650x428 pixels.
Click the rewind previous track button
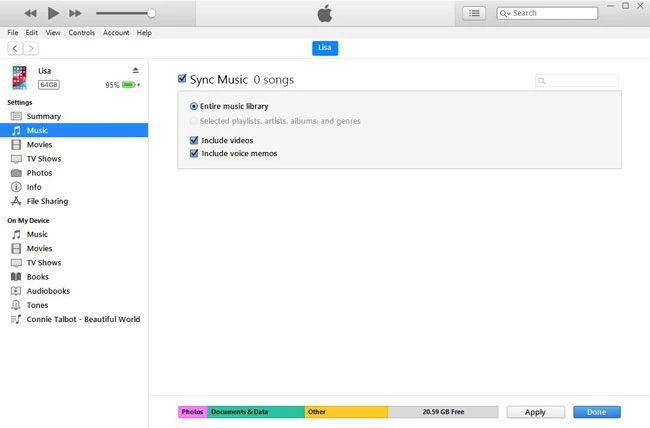pos(30,13)
